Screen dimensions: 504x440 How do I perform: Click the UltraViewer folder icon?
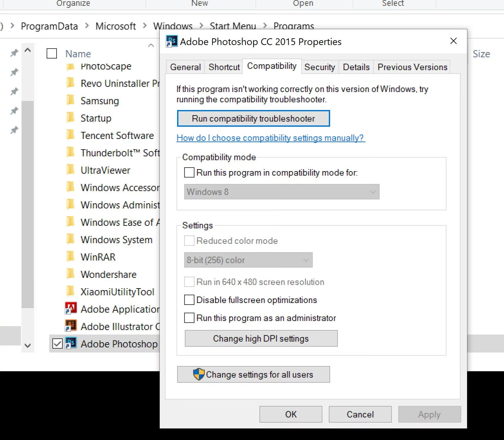tap(71, 170)
